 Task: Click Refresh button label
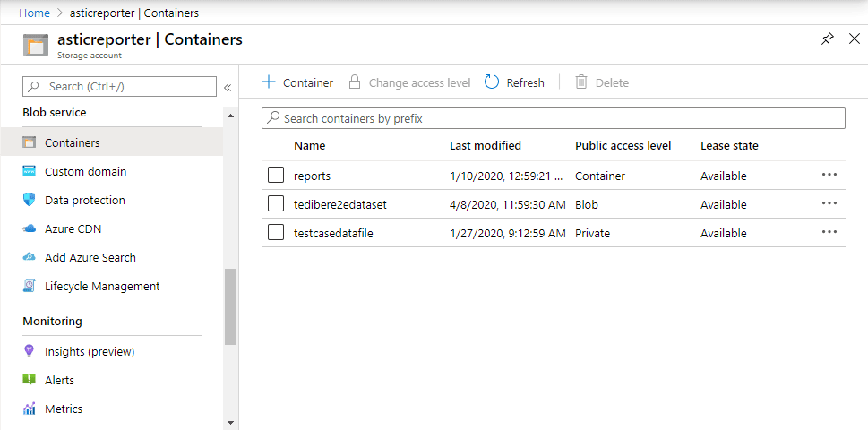(525, 83)
